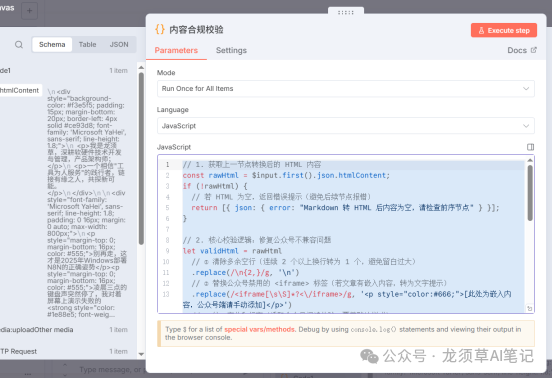The image size is (552, 378).
Task: Click the node title 内容合规校验
Action: coord(196,30)
